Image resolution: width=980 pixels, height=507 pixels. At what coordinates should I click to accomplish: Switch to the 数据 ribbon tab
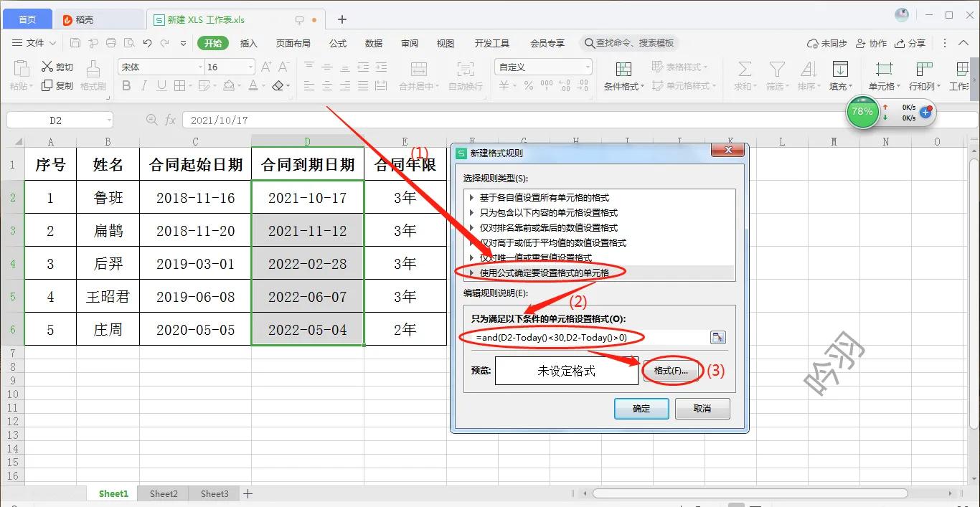point(374,43)
